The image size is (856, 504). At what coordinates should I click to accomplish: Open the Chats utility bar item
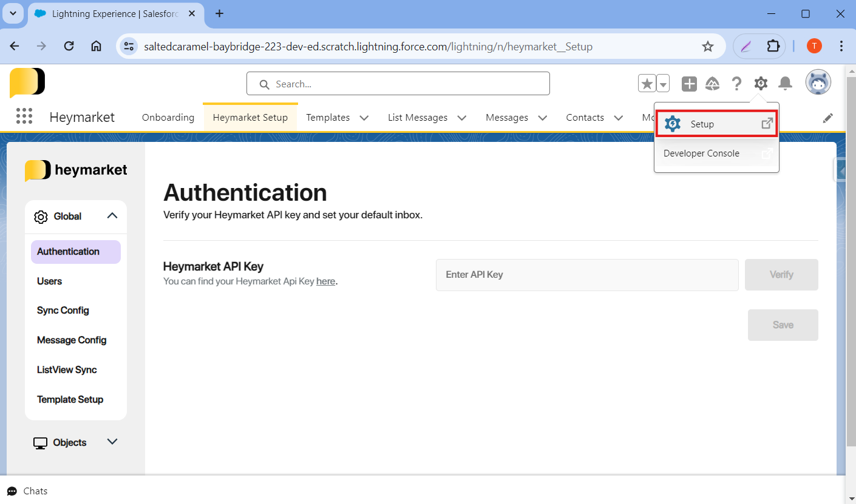(x=27, y=491)
